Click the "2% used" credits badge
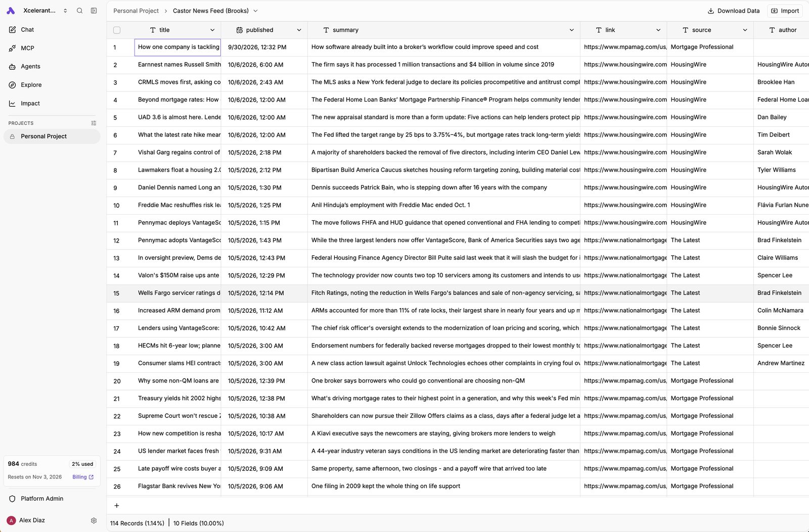Viewport: 809px width, 532px height. (x=82, y=464)
